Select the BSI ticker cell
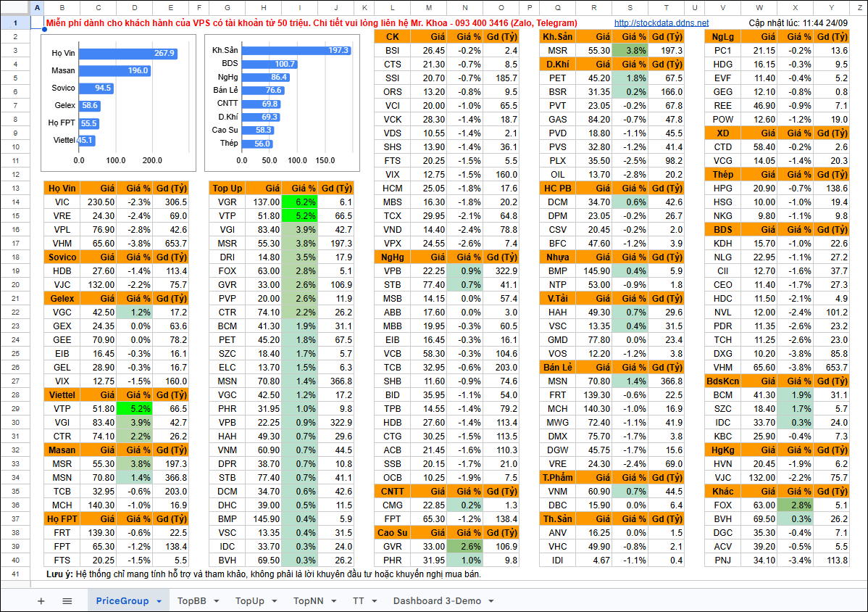The image size is (868, 612). tap(393, 51)
